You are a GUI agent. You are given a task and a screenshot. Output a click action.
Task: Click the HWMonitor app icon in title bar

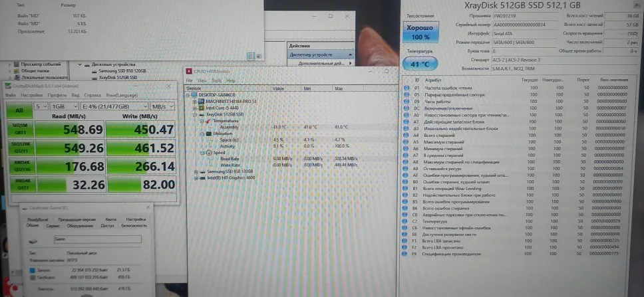point(188,71)
